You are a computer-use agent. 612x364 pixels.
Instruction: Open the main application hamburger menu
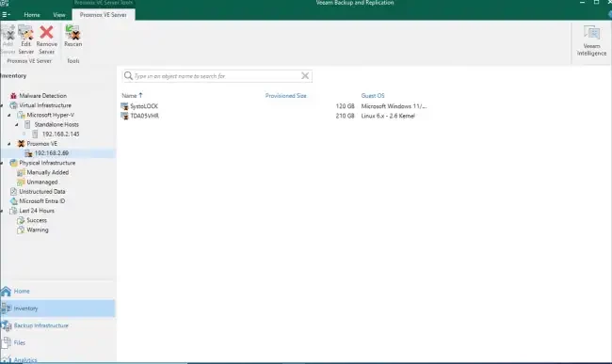point(6,15)
